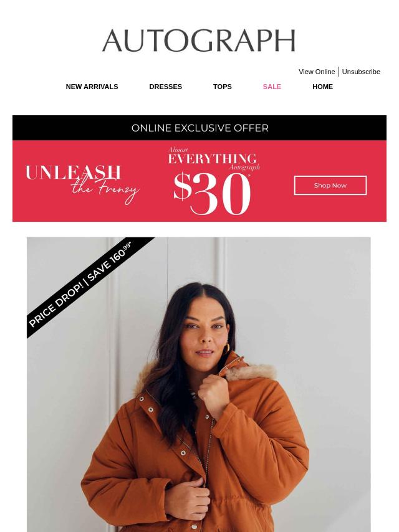Click the ONLINE EXCLUSIVE OFFER black bar
Image resolution: width=399 pixels, height=532 pixels.
click(199, 128)
